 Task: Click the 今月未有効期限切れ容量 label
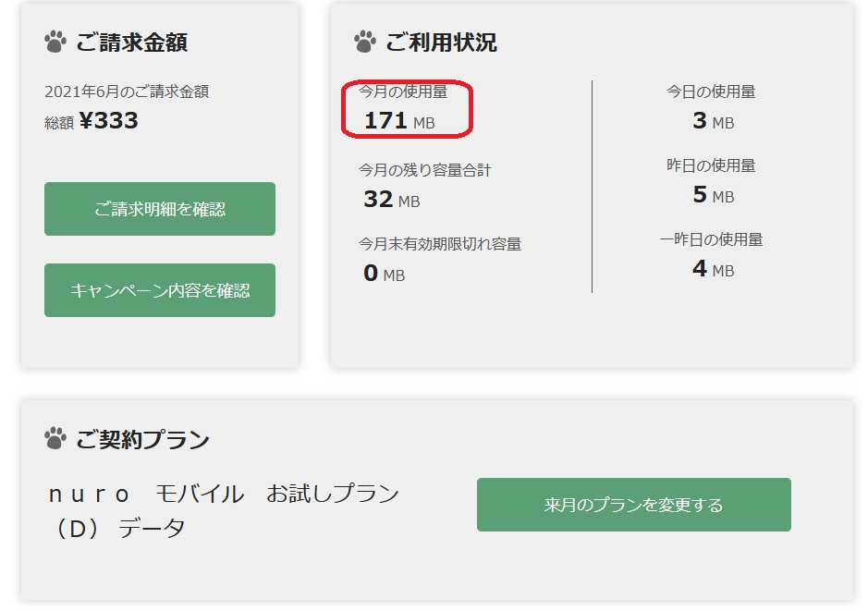coord(440,244)
